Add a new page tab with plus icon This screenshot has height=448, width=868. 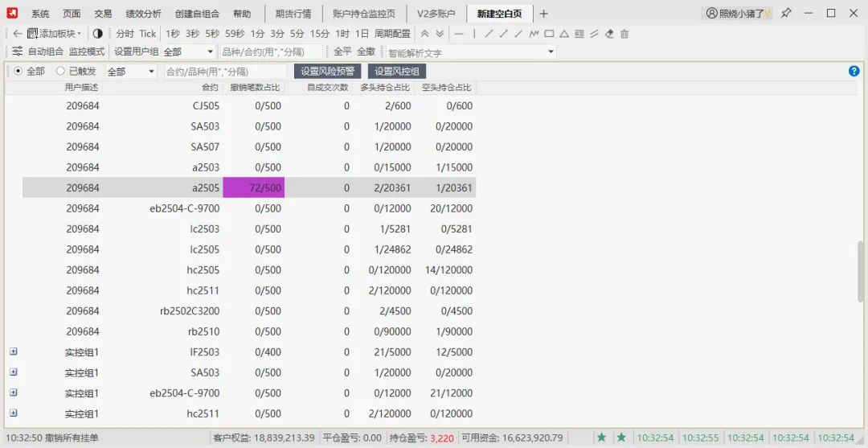pos(543,14)
